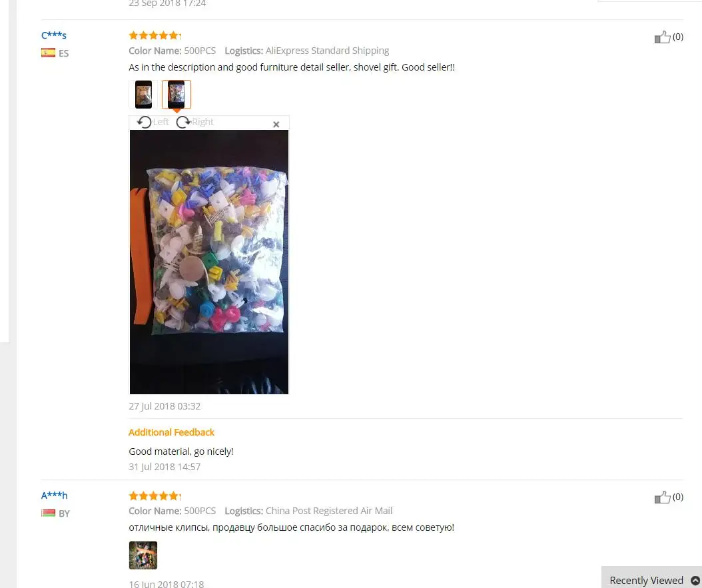The height and width of the screenshot is (588, 702).
Task: Rotate the review photo left
Action: (153, 122)
